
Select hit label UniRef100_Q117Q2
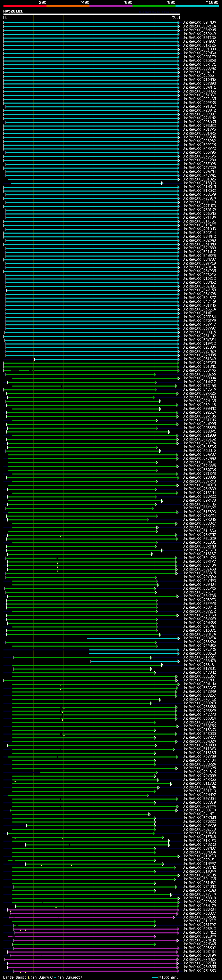[199, 783]
